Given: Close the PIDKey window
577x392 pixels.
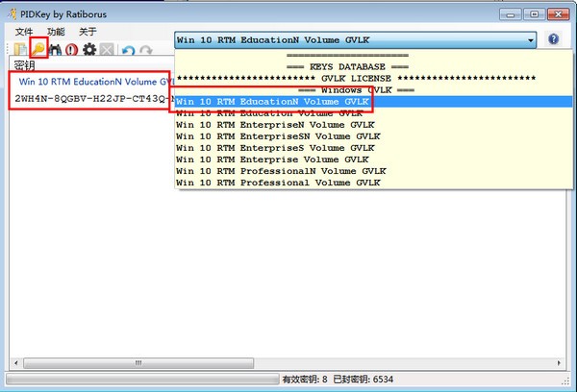Looking at the screenshot, I should point(558,14).
